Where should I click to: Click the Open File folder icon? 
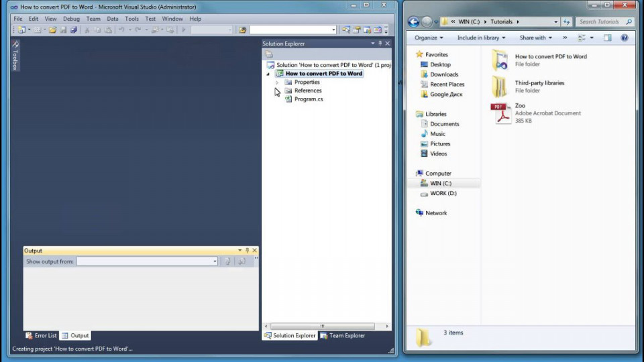52,30
